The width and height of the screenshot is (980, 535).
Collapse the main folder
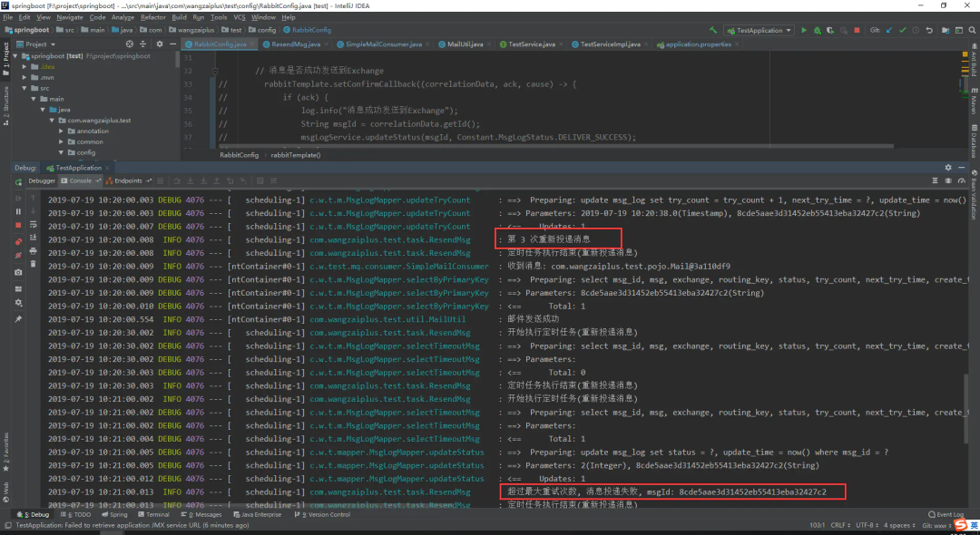(x=34, y=99)
